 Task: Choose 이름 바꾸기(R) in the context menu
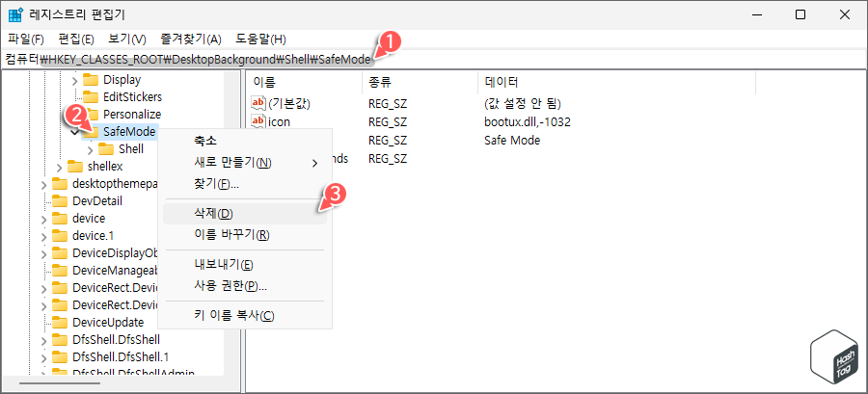245,235
